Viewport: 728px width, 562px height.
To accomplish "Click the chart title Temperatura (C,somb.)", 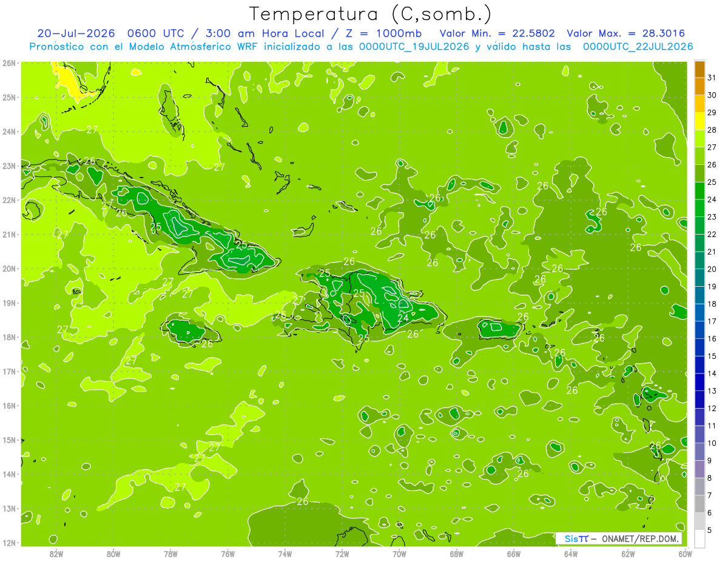I will click(370, 14).
